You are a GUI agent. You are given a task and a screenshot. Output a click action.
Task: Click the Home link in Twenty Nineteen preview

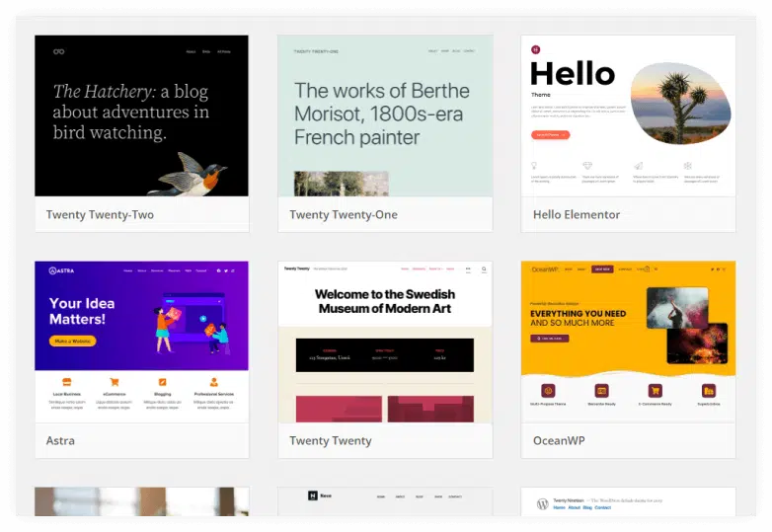pos(560,507)
